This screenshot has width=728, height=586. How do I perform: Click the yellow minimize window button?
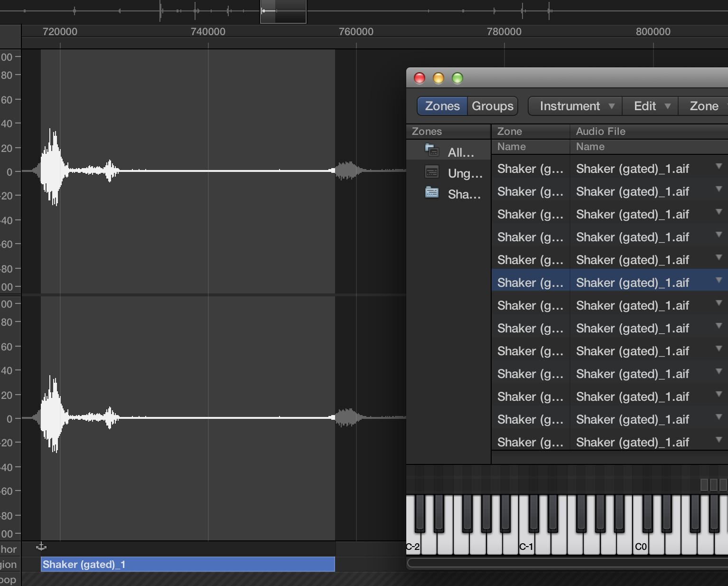[x=438, y=78]
